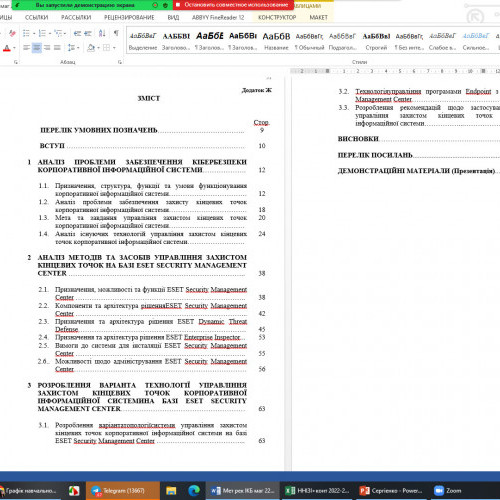The width and height of the screenshot is (500, 500).
Task: Open the Paragraph settings dialog launcher
Action: point(120,62)
